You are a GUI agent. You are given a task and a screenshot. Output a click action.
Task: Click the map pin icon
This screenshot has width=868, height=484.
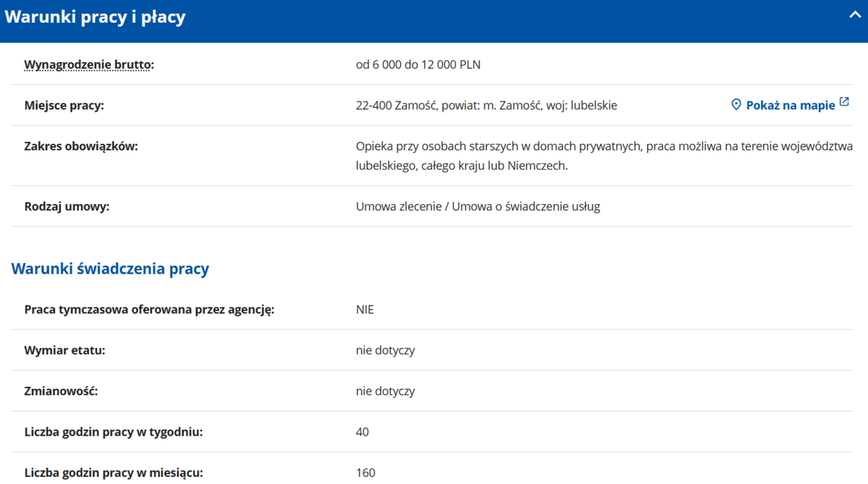point(736,105)
